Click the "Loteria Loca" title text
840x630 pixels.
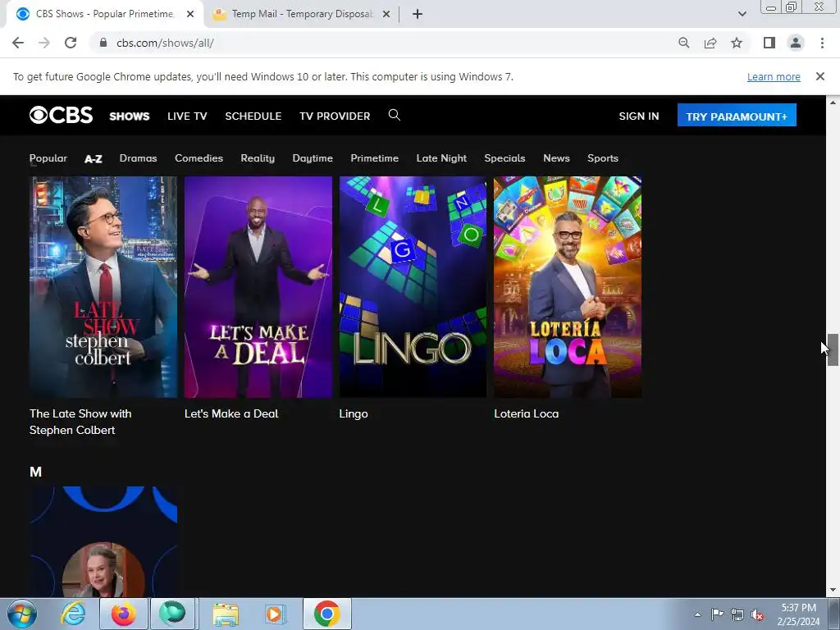pos(526,413)
